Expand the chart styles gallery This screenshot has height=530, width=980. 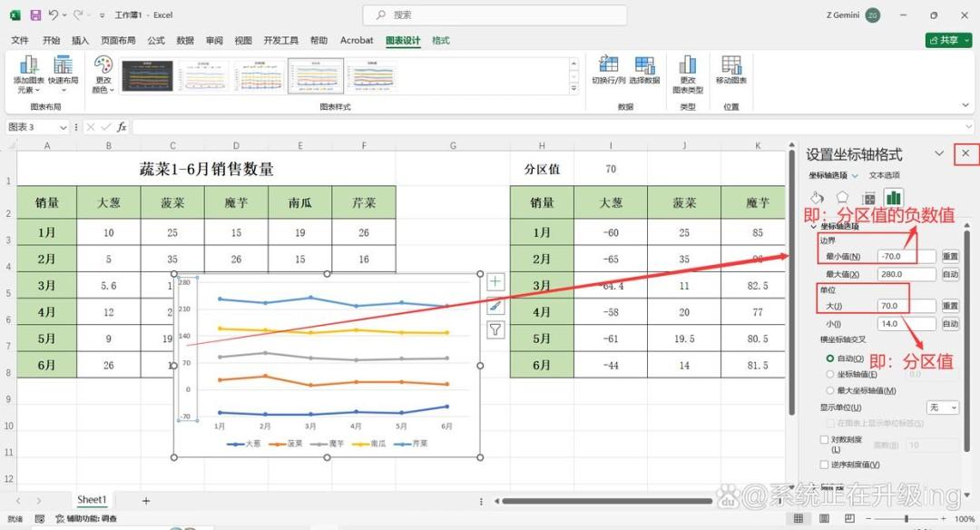573,89
